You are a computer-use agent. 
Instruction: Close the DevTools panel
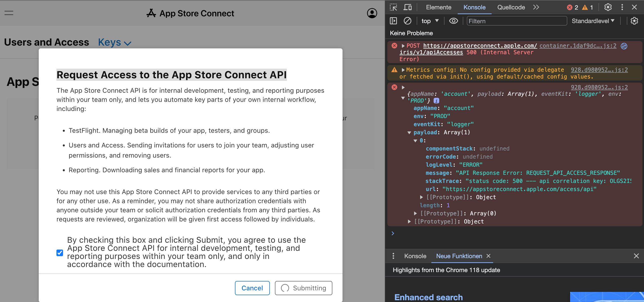(x=634, y=7)
